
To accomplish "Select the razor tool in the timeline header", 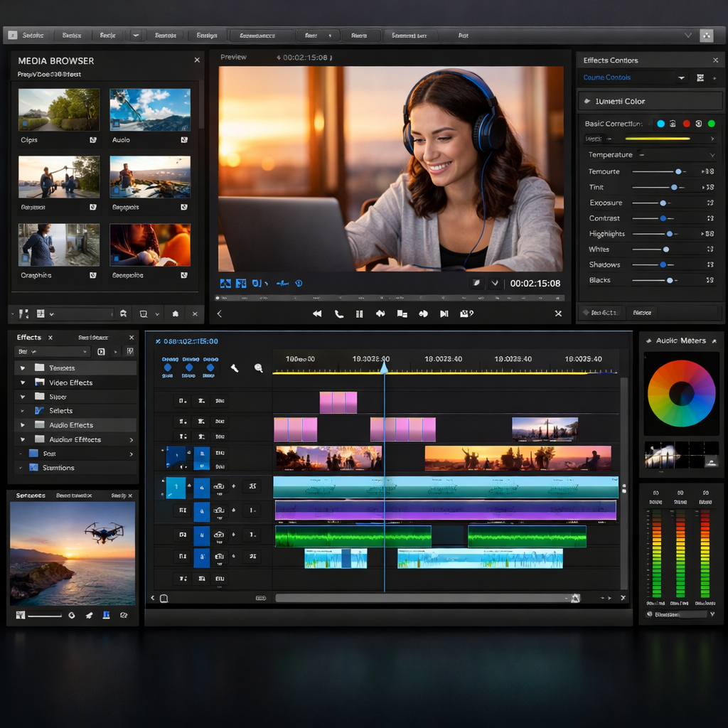I will (235, 368).
